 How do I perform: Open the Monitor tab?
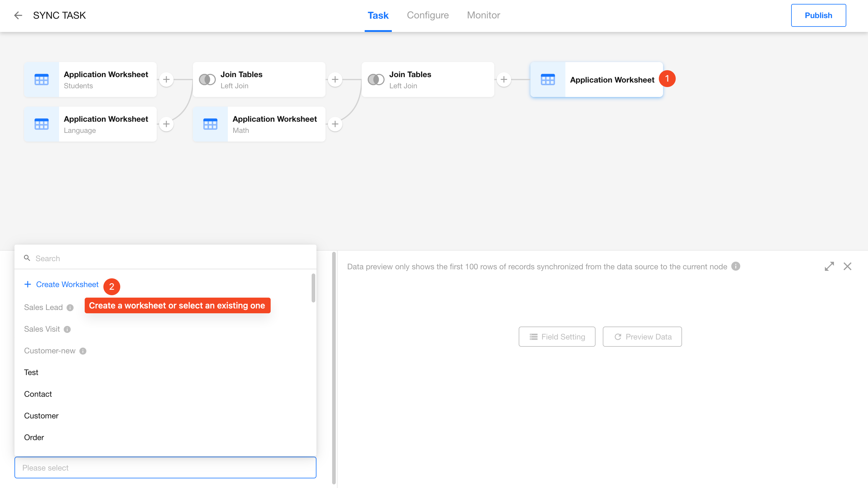[483, 15]
